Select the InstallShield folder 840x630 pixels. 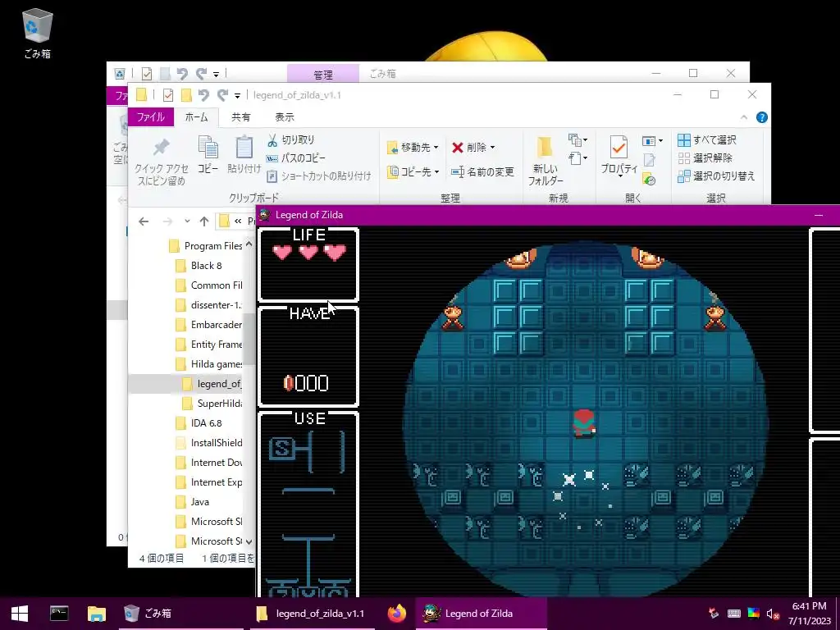209,443
